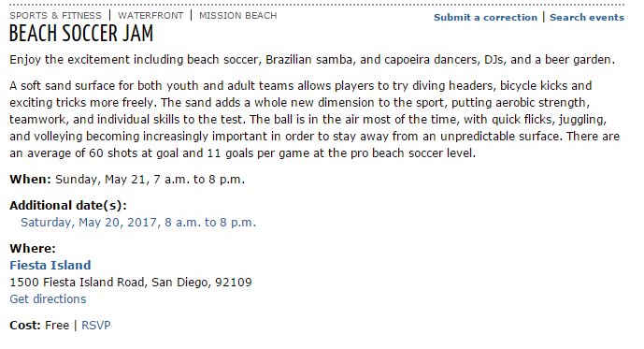644x349 pixels.
Task: Click the paragraph about soft sand surface
Action: point(315,119)
